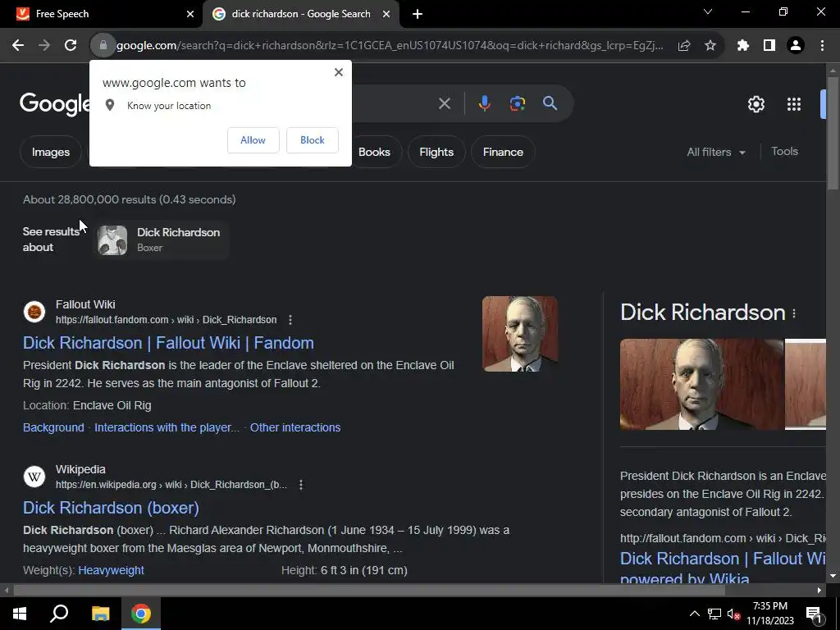The width and height of the screenshot is (840, 630).
Task: Open the tab search chevron in the title bar
Action: click(708, 11)
